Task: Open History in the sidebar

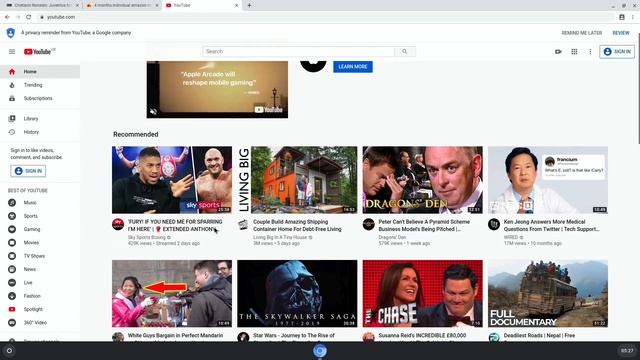Action: pos(40,132)
